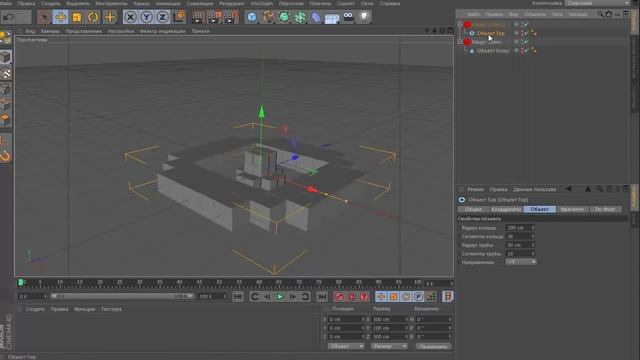Click the object manager home icon
Image resolution: width=640 pixels, height=360 pixels.
click(x=609, y=14)
